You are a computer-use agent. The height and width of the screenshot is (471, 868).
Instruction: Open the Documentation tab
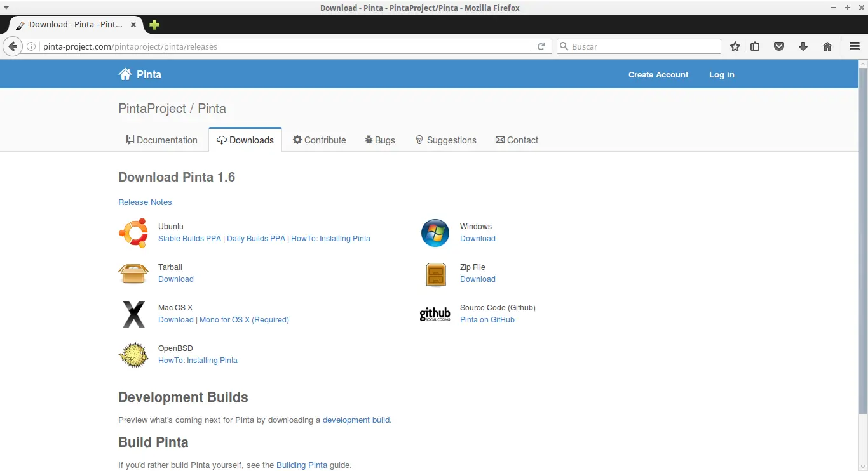point(162,140)
